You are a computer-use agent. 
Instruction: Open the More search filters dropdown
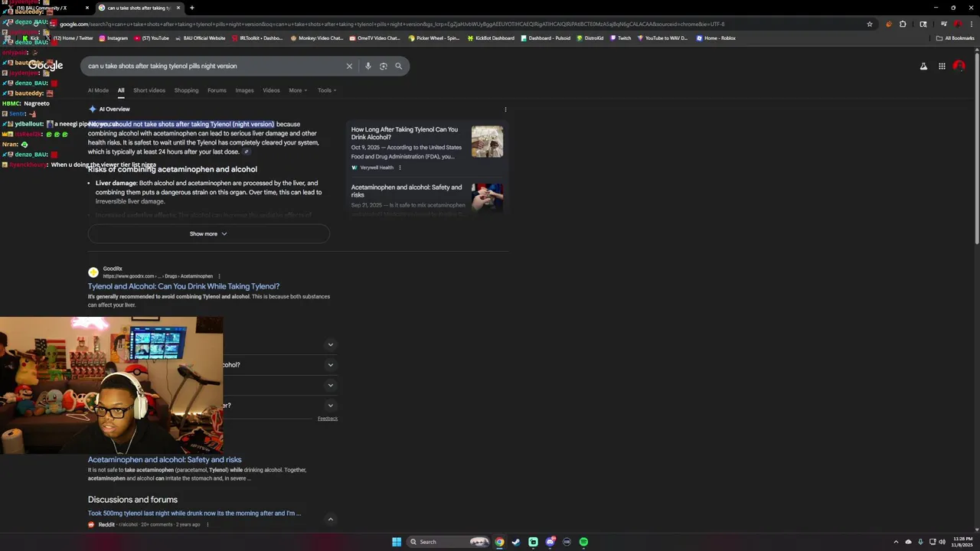point(298,90)
